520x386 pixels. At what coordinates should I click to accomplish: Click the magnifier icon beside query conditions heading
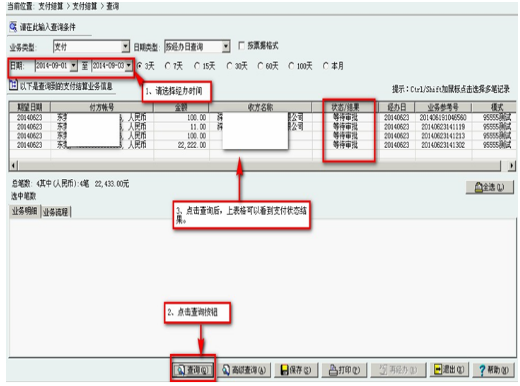(13, 26)
